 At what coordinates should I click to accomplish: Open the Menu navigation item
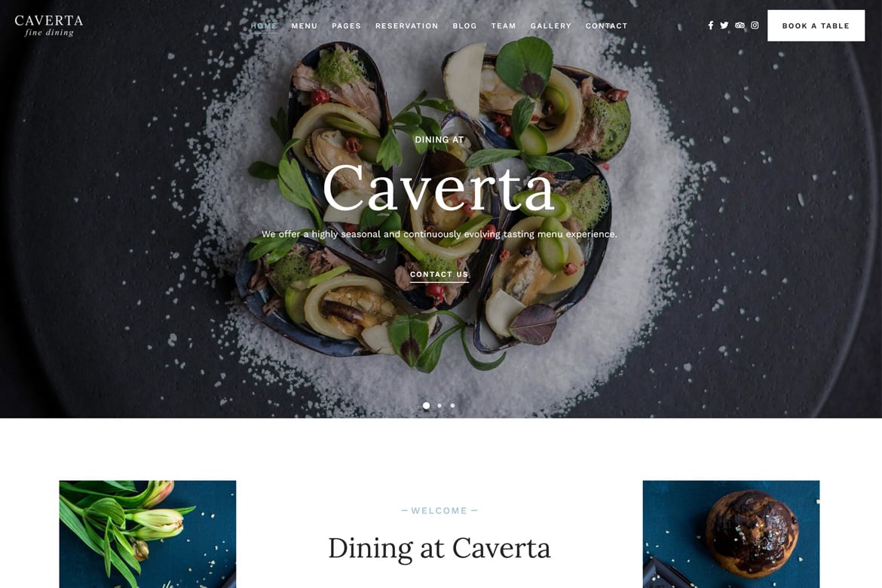tap(305, 26)
